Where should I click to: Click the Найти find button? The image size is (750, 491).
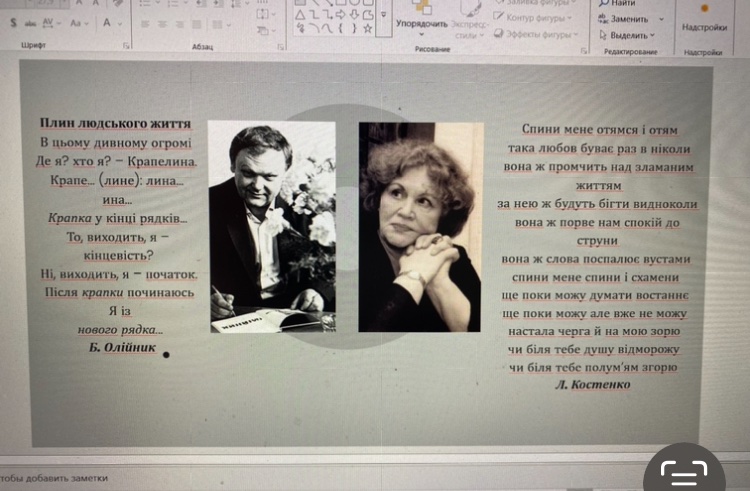[617, 3]
